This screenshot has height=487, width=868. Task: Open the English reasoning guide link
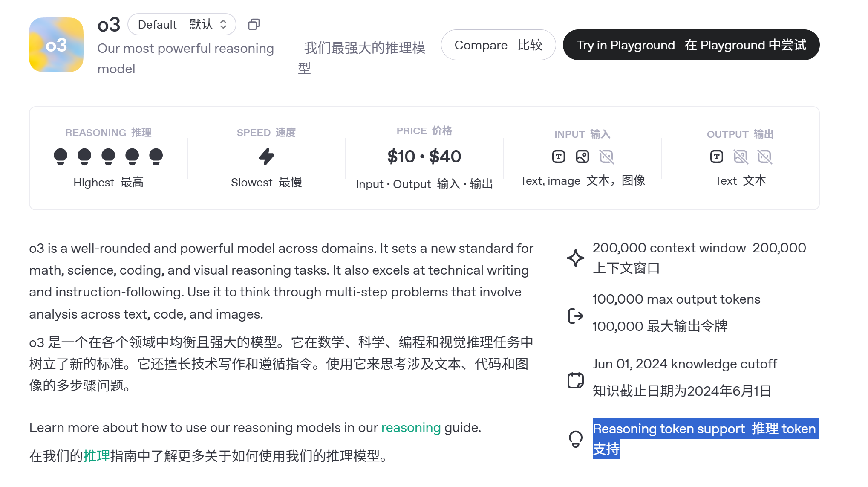[x=411, y=427]
